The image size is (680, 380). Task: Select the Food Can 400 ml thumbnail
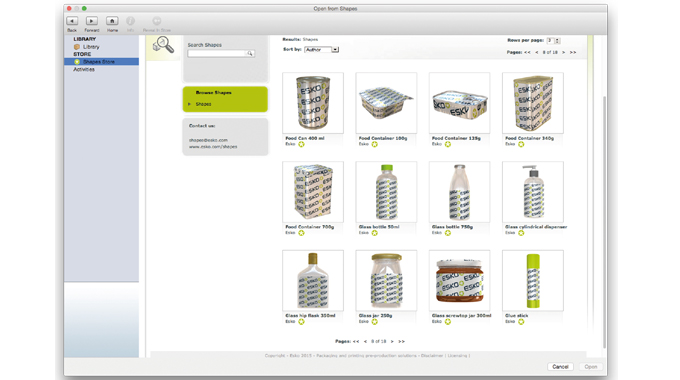[x=313, y=103]
